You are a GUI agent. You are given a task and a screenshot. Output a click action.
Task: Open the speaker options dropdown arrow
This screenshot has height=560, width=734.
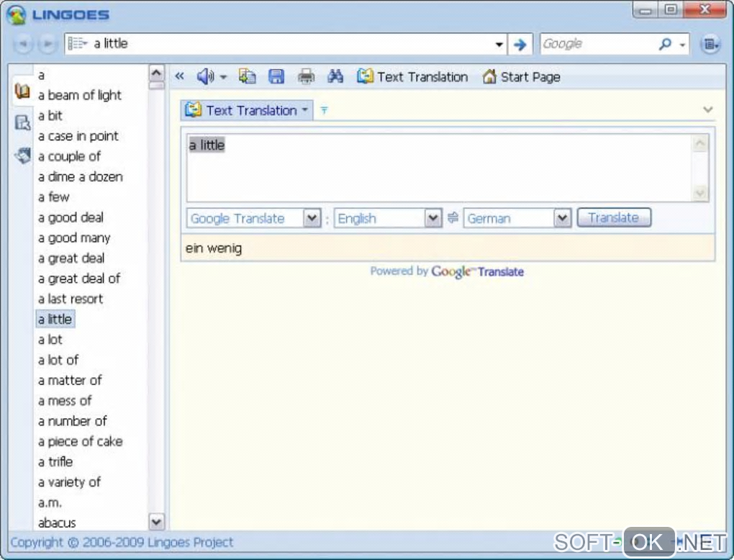(x=223, y=77)
